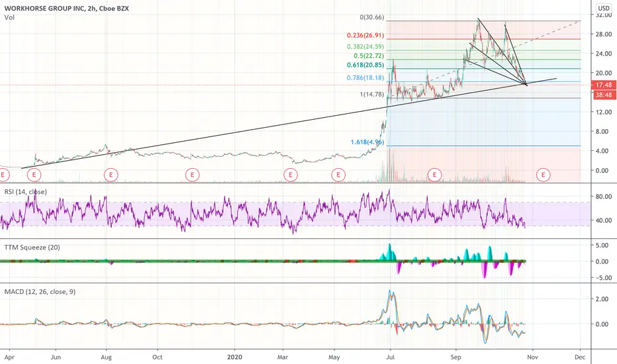Image resolution: width=617 pixels, height=364 pixels.
Task: Click the Mar label on time axis
Action: (x=283, y=357)
